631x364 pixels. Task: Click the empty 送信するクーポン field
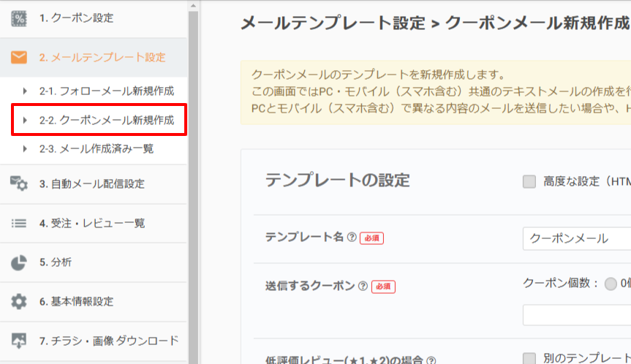(577, 315)
